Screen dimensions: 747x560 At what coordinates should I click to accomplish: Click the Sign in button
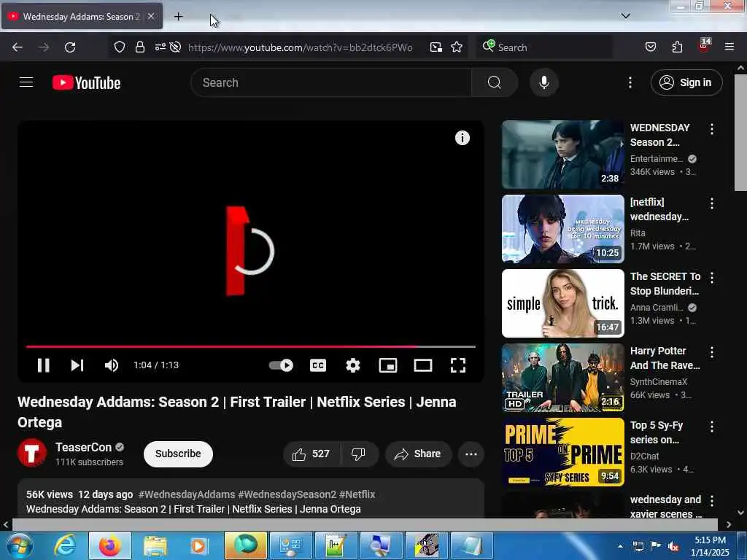[x=686, y=82]
